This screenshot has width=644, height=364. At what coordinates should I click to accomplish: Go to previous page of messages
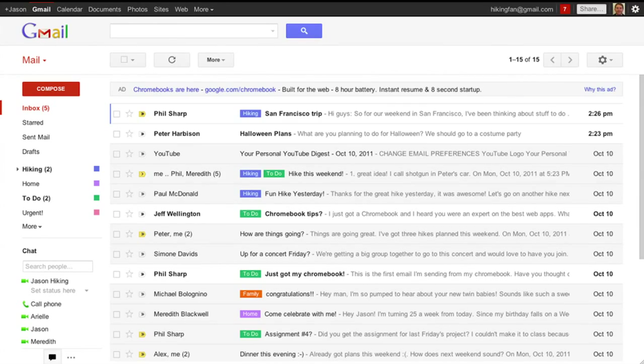pos(552,60)
